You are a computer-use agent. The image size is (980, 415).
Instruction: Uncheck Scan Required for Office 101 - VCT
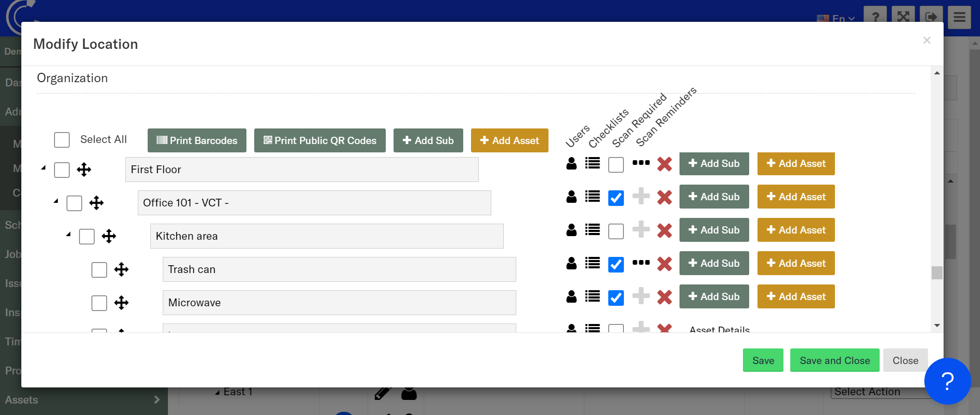click(616, 198)
